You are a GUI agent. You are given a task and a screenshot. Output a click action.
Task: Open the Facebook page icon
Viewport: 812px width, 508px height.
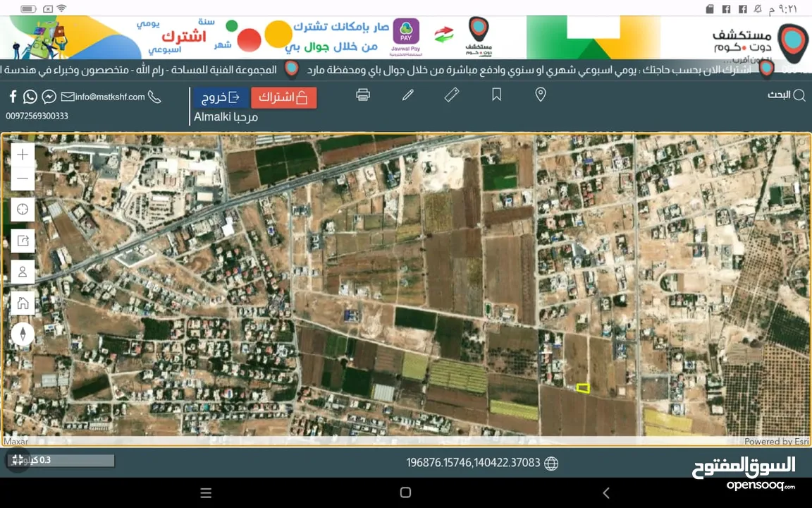(x=13, y=97)
